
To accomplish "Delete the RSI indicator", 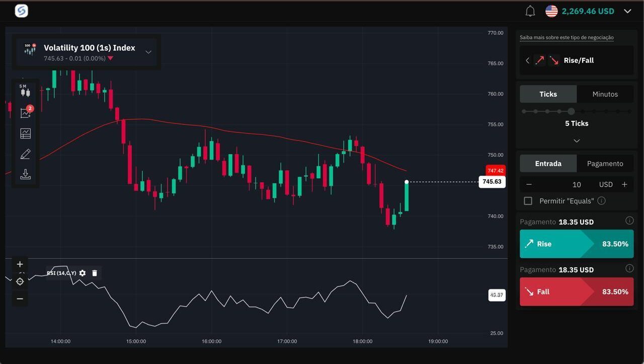I will click(x=95, y=273).
